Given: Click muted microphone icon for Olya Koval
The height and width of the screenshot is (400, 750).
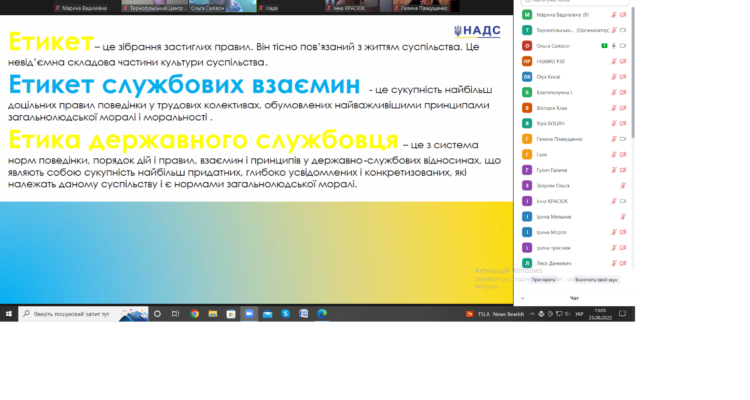Looking at the screenshot, I should coord(614,77).
